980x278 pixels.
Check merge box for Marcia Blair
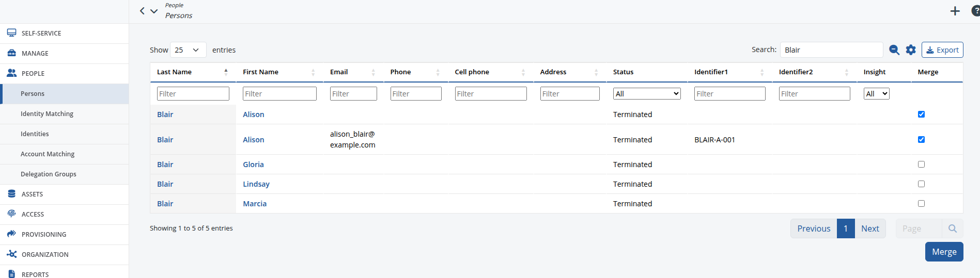pos(921,204)
